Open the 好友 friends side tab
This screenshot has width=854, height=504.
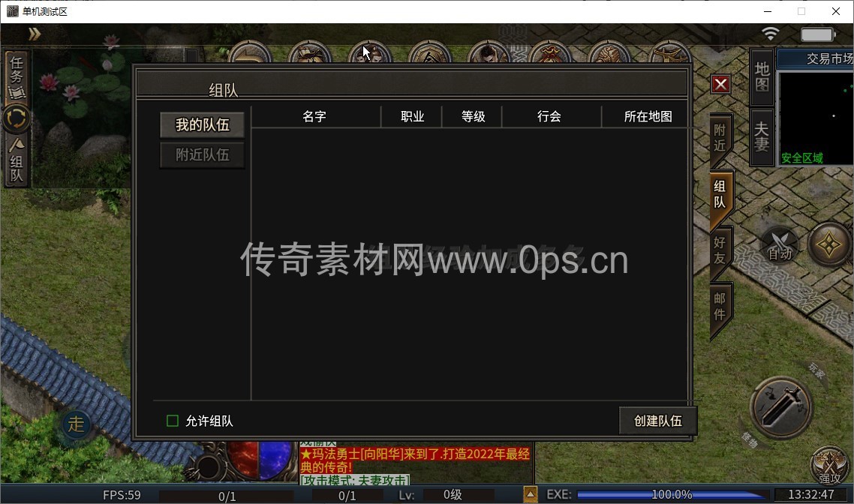point(720,250)
